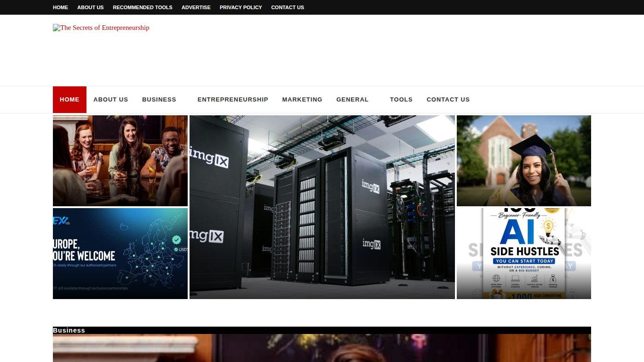Open the graduate in cap thumbnail
The image size is (644, 362).
point(524,161)
